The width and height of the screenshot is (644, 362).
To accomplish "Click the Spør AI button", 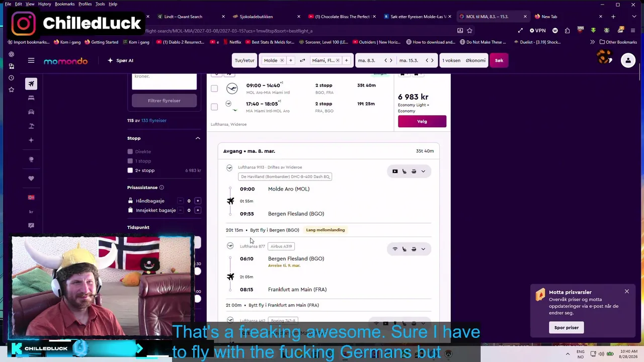I will tap(121, 61).
